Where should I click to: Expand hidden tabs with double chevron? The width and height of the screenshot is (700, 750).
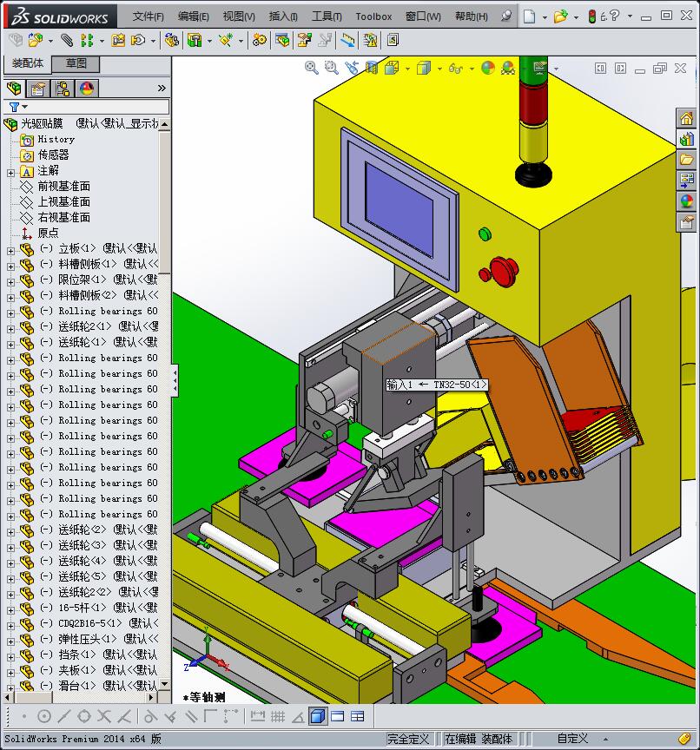point(162,88)
